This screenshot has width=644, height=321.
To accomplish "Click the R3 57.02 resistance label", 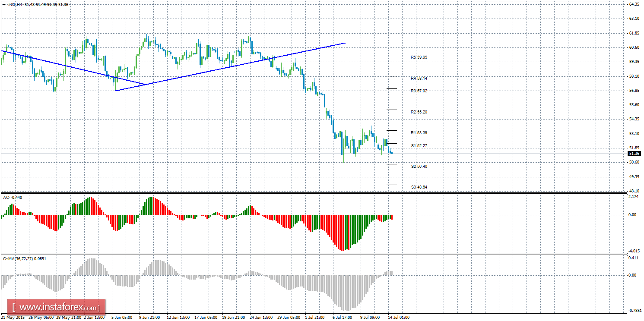I will (419, 91).
